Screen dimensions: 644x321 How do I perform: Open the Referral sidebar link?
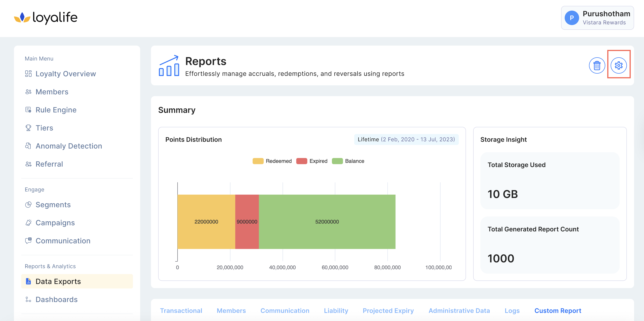pyautogui.click(x=49, y=164)
